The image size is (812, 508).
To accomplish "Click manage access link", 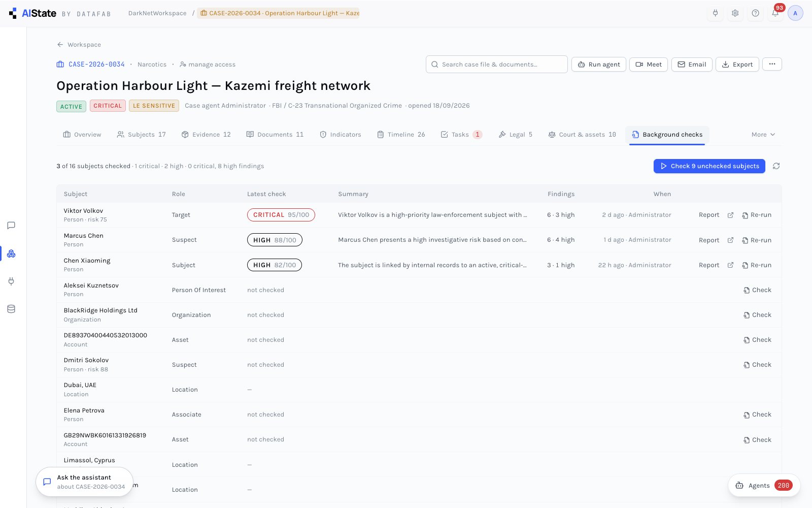I will click(x=208, y=65).
